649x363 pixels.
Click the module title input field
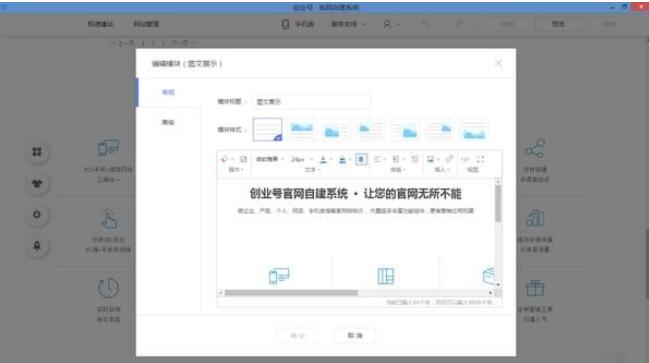click(x=311, y=101)
